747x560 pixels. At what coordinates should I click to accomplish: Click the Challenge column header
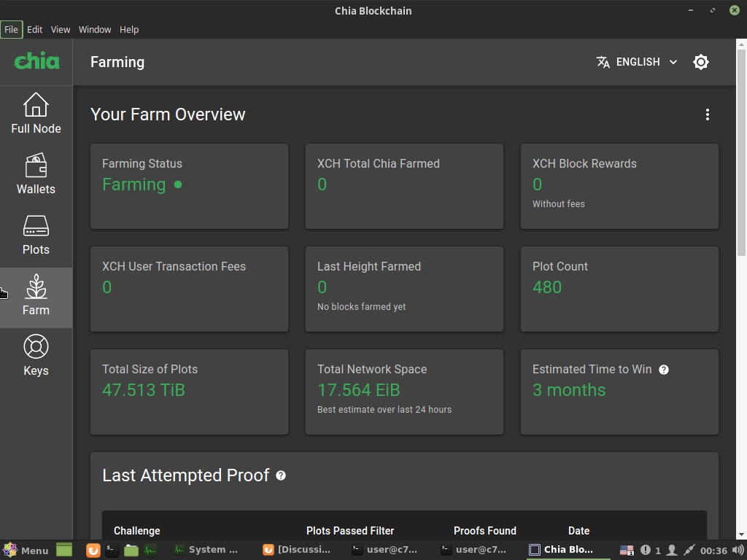136,531
